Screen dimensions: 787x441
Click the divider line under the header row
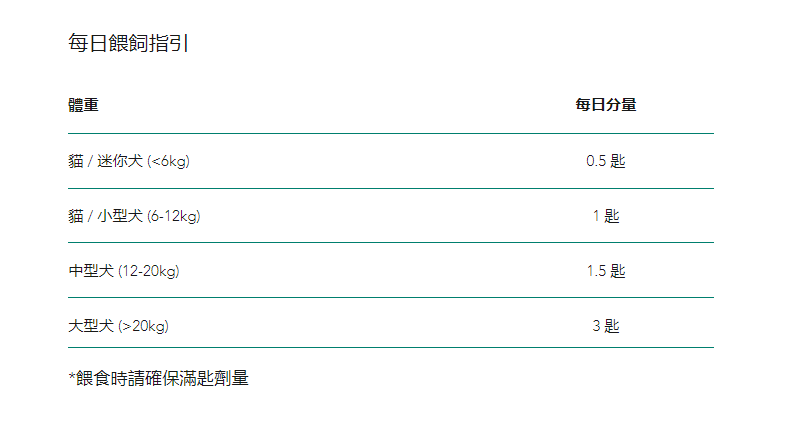click(x=390, y=133)
